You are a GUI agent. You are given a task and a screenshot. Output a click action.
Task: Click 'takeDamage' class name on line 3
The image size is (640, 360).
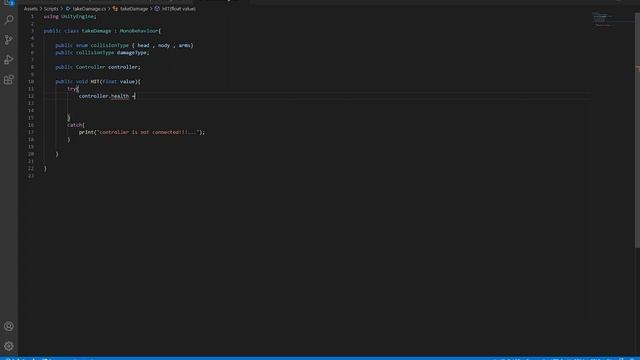[96, 31]
